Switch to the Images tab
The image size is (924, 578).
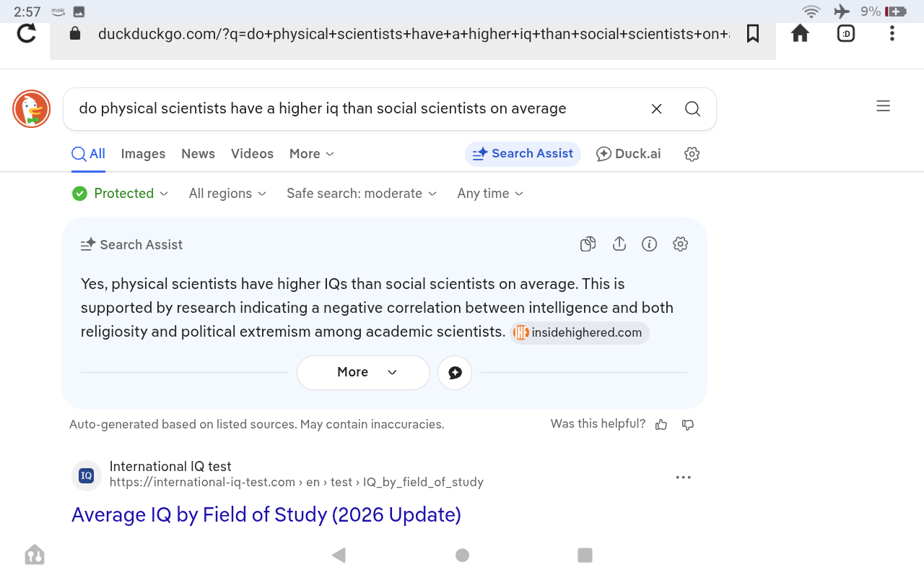143,154
